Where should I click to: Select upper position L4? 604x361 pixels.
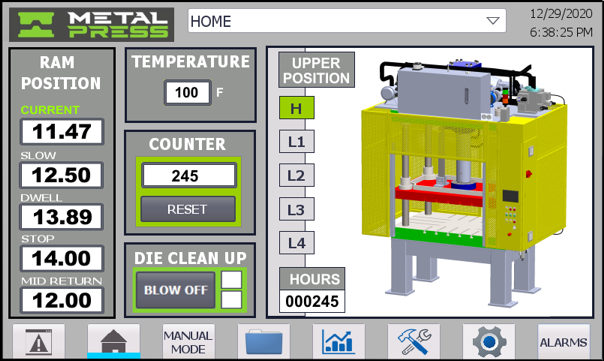pyautogui.click(x=296, y=243)
